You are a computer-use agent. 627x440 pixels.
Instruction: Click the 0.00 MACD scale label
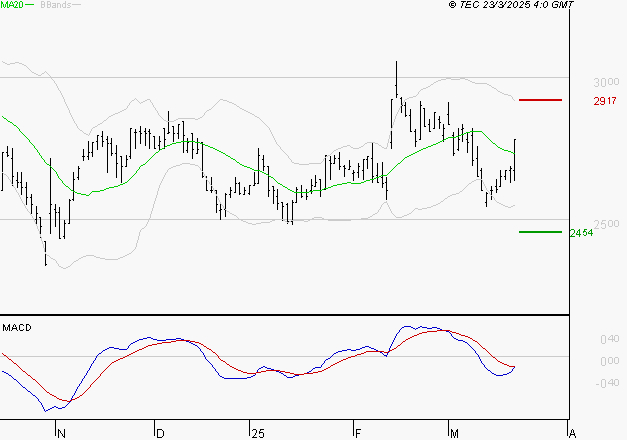(609, 361)
